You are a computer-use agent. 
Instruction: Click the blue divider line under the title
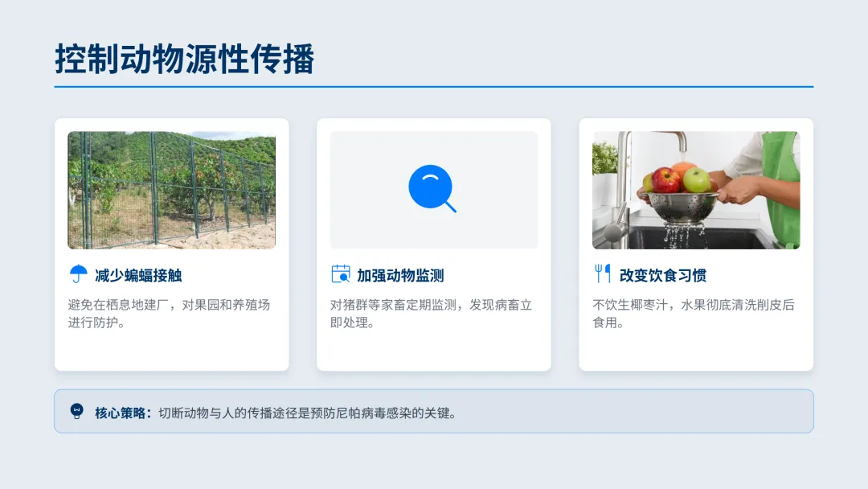(434, 87)
